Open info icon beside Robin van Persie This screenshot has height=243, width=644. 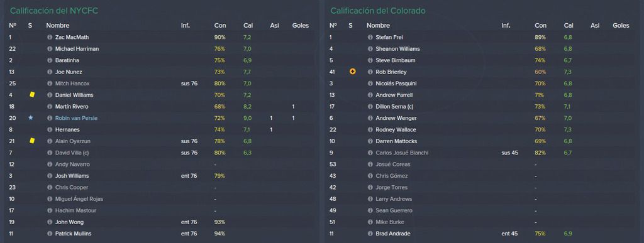pyautogui.click(x=50, y=118)
